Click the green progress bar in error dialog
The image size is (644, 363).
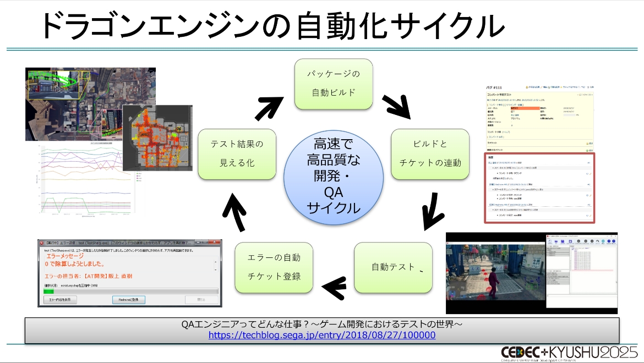49,291
